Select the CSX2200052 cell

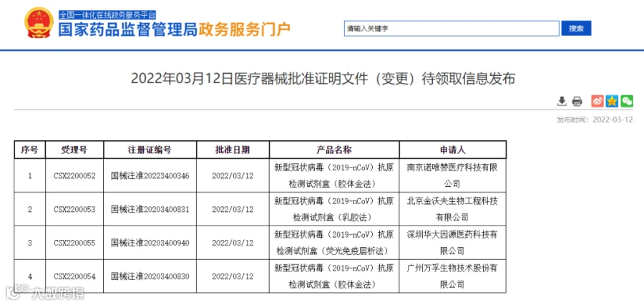74,175
